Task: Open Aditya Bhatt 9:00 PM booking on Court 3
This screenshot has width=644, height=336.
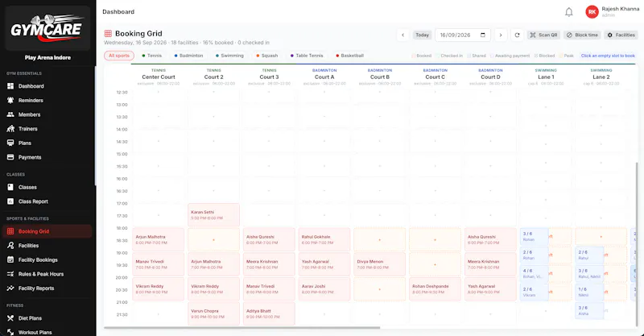Action: (269, 313)
